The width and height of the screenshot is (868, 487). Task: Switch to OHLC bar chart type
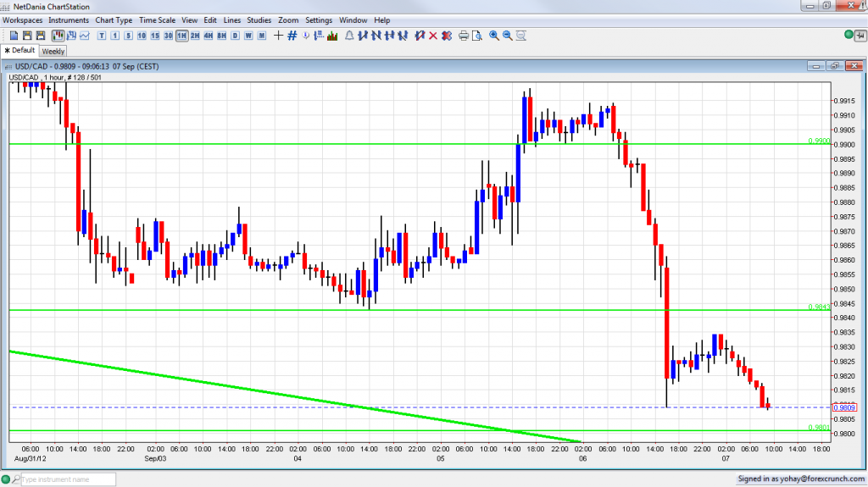[71, 36]
